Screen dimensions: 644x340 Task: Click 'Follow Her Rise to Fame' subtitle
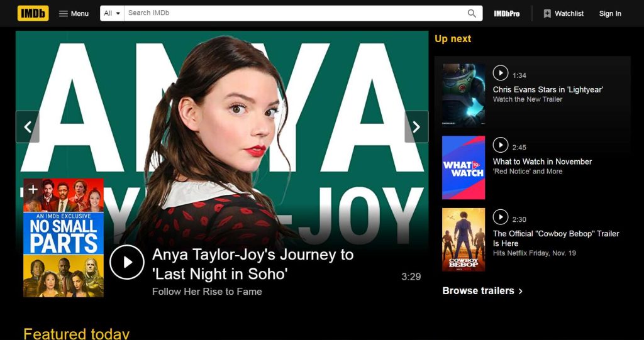(207, 292)
